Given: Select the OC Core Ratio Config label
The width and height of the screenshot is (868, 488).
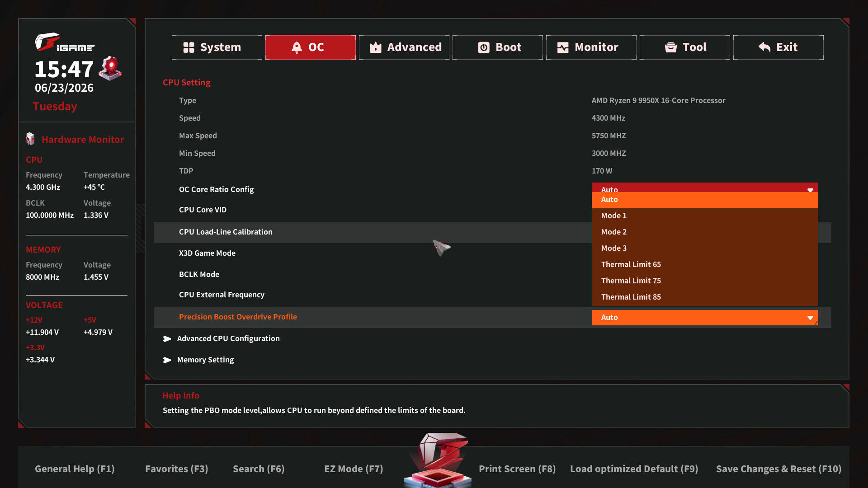Looking at the screenshot, I should 216,190.
